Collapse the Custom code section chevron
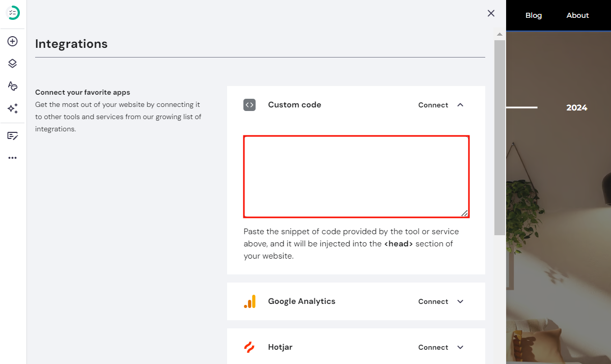Viewport: 611px width, 364px height. point(460,104)
